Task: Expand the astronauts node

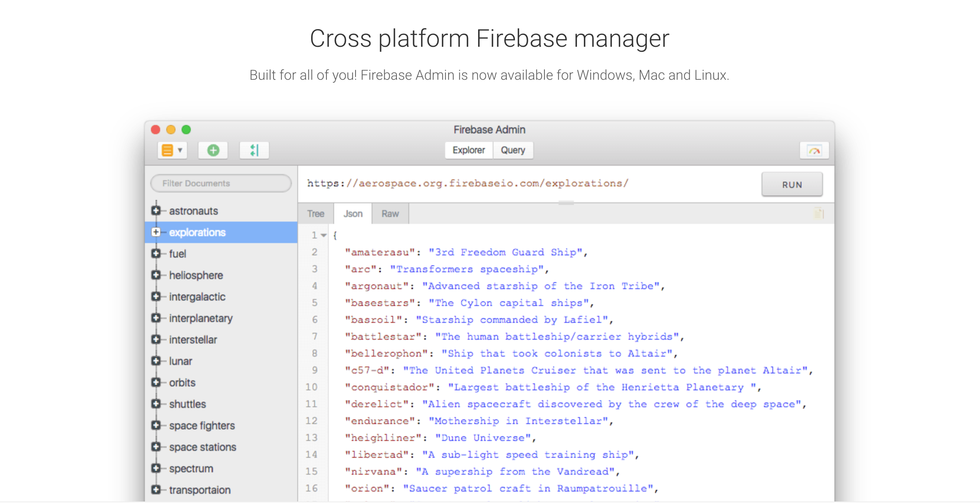Action: tap(156, 210)
